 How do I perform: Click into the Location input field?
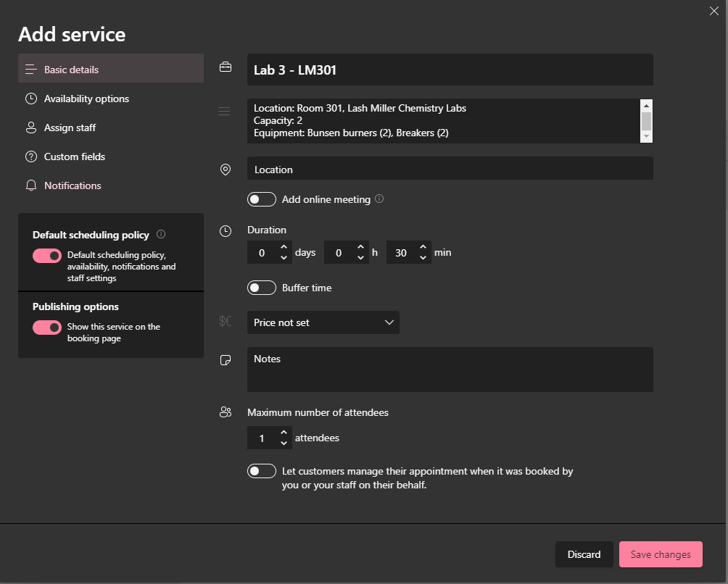(450, 169)
